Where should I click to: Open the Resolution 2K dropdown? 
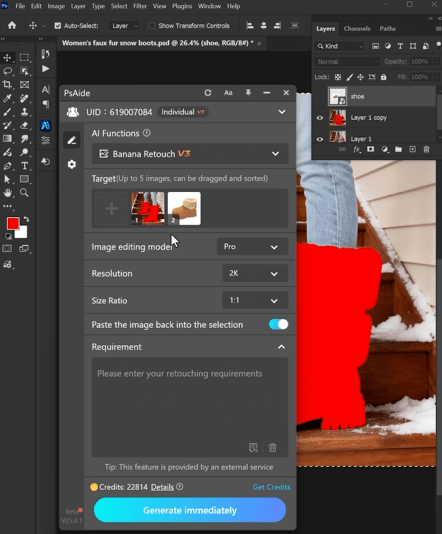[255, 273]
